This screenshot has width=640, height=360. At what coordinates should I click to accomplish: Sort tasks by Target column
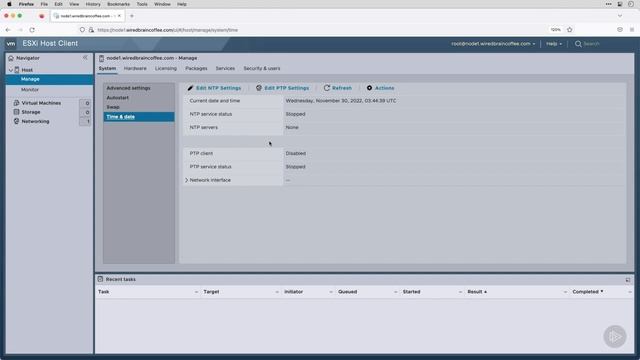211,292
